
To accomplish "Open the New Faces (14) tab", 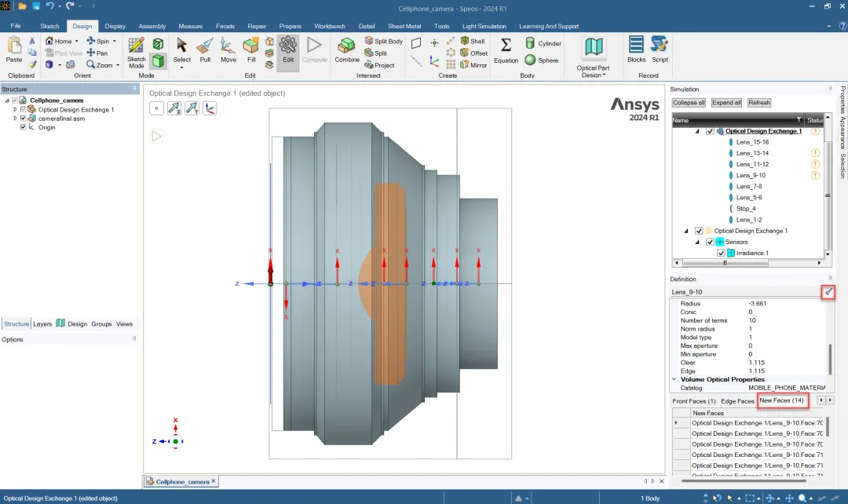I will pyautogui.click(x=781, y=400).
